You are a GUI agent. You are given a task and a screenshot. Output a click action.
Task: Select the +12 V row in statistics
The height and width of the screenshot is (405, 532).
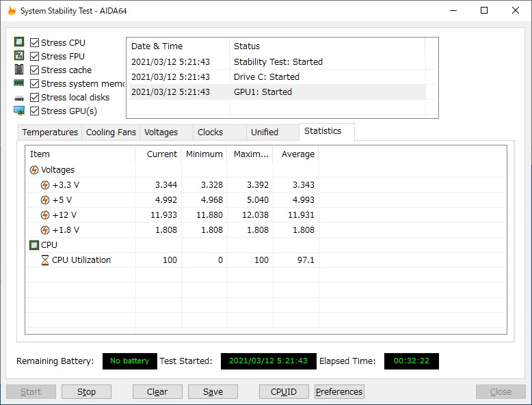(x=65, y=215)
